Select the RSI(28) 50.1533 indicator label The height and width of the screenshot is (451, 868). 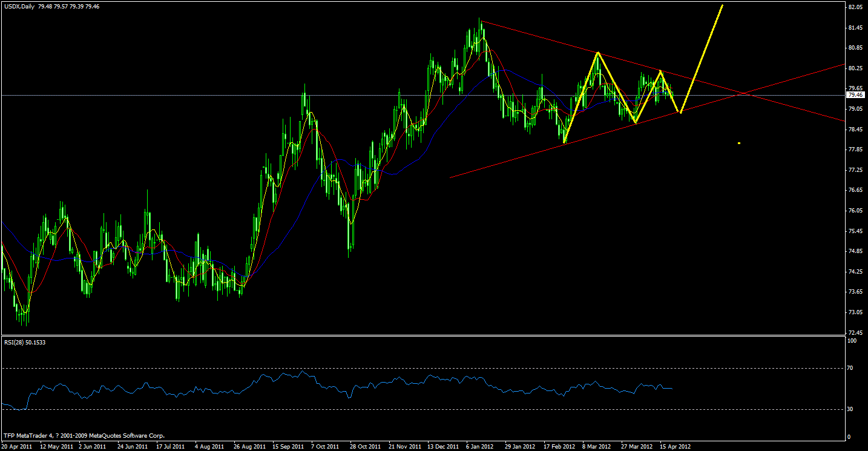pyautogui.click(x=24, y=342)
